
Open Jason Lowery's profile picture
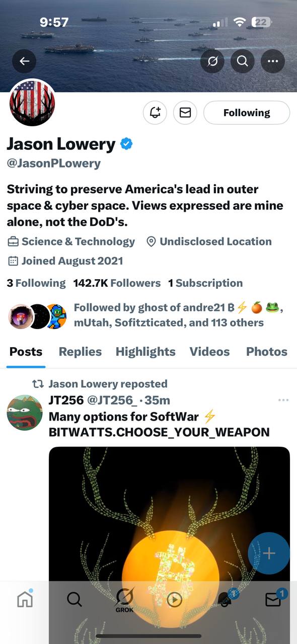point(32,103)
